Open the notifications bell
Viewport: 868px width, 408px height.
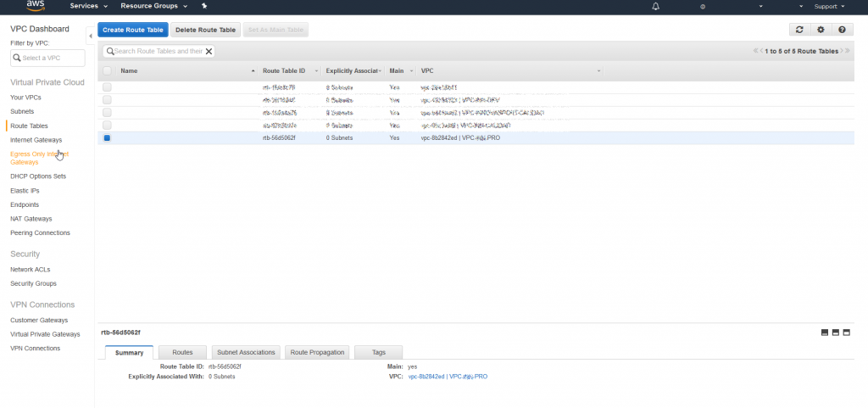[655, 7]
